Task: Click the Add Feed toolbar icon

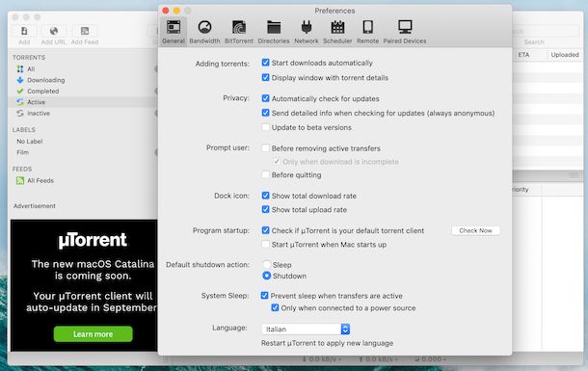Action: [x=85, y=31]
